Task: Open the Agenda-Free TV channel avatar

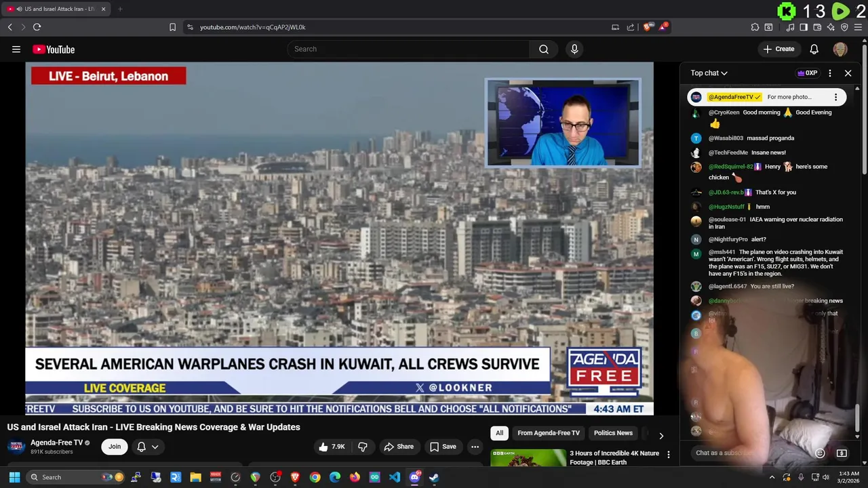Action: [x=16, y=447]
